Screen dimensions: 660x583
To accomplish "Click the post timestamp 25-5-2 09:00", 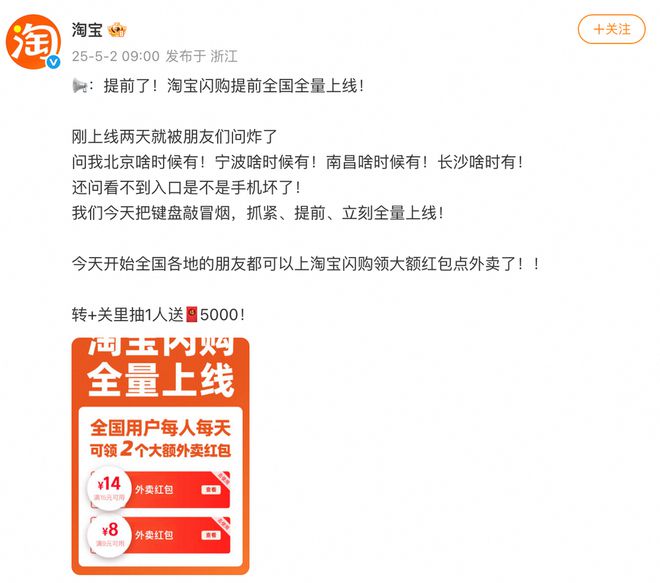I will point(116,56).
